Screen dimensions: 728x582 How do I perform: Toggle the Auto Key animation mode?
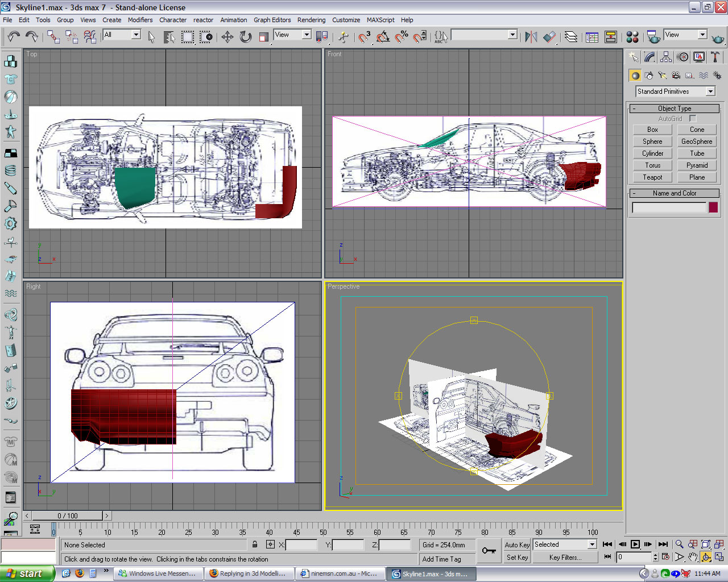coord(517,544)
